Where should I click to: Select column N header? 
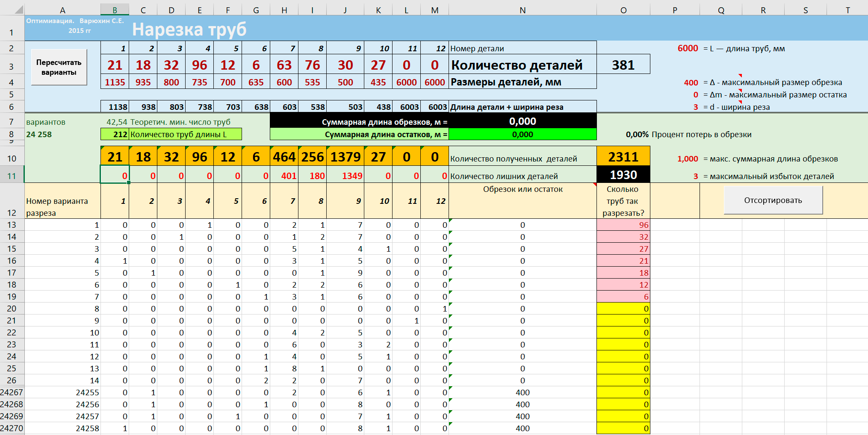pyautogui.click(x=523, y=10)
